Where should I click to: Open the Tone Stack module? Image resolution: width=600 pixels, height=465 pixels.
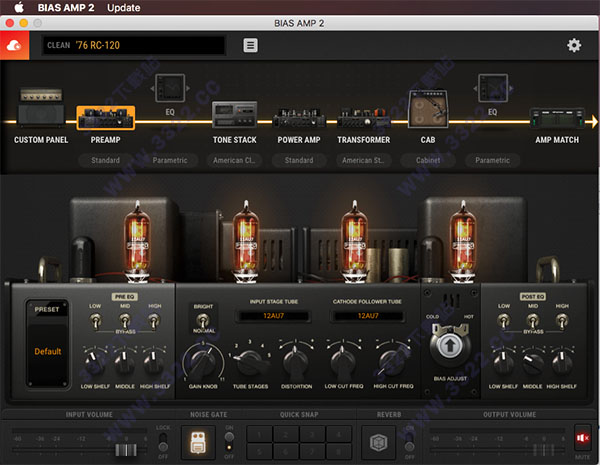pyautogui.click(x=234, y=120)
